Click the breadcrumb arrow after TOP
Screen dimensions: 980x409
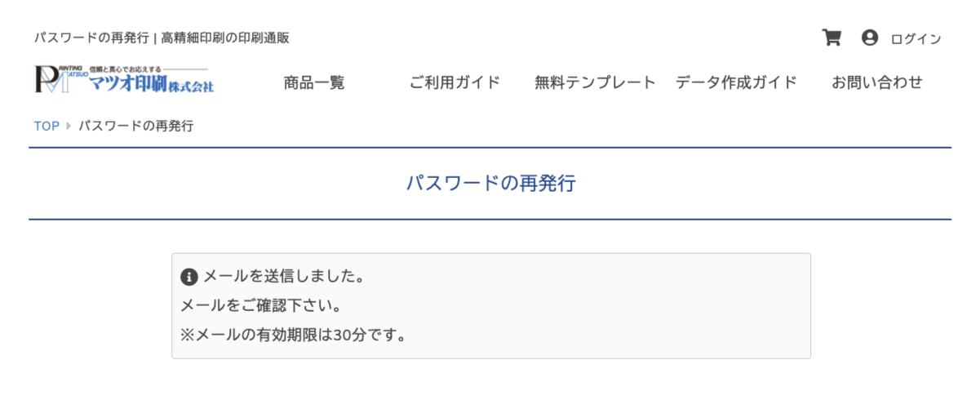69,127
